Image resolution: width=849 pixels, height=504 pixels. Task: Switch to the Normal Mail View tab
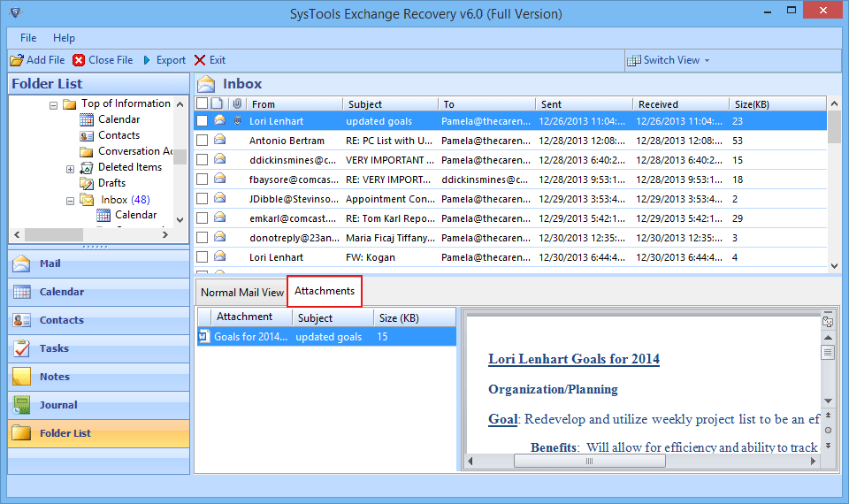pos(242,293)
